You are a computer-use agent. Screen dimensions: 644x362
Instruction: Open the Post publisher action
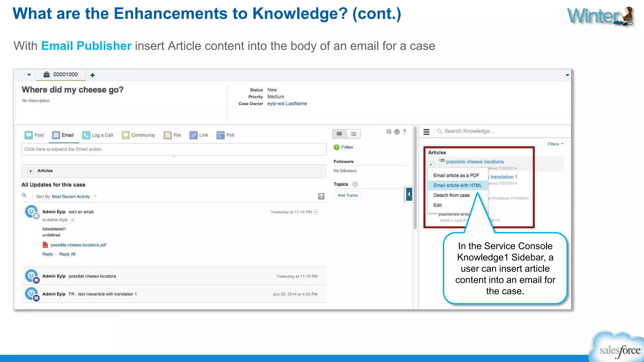tap(34, 135)
